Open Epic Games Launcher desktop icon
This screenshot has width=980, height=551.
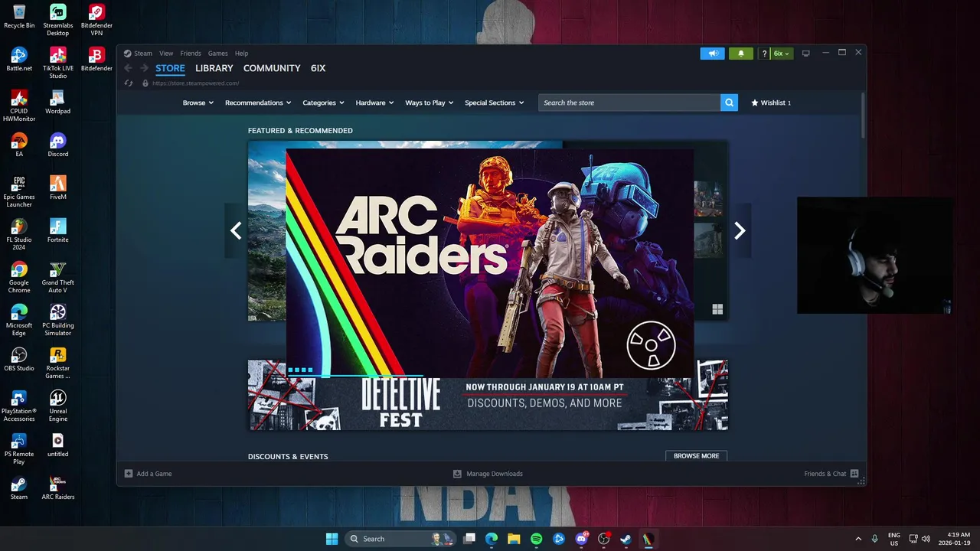pos(19,191)
